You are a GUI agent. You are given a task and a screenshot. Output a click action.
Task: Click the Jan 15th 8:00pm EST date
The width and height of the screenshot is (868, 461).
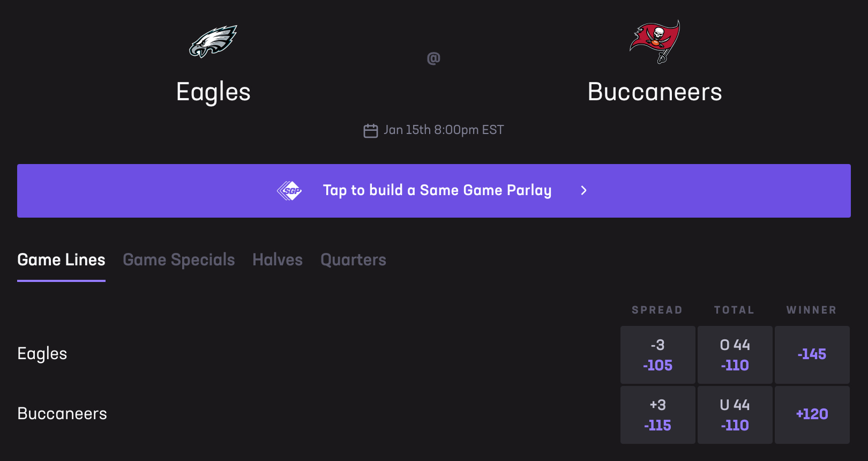click(x=444, y=130)
